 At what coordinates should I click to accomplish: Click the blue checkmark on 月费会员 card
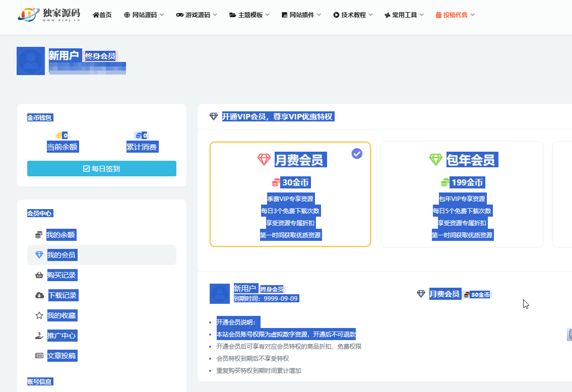pos(357,154)
